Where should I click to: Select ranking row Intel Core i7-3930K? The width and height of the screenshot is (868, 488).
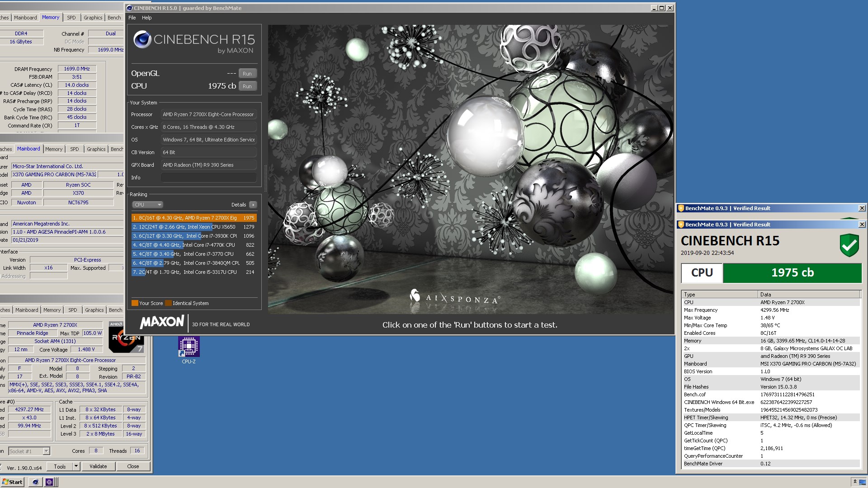click(x=194, y=236)
